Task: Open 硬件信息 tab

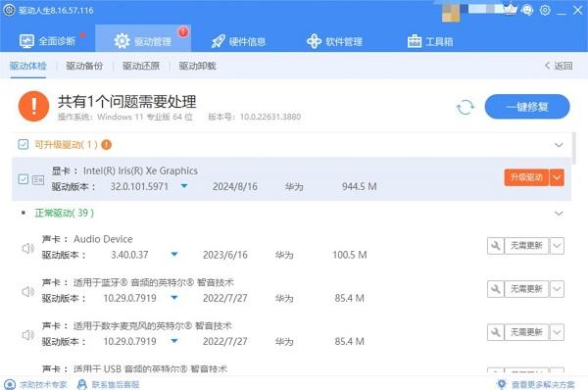Action: [238, 41]
